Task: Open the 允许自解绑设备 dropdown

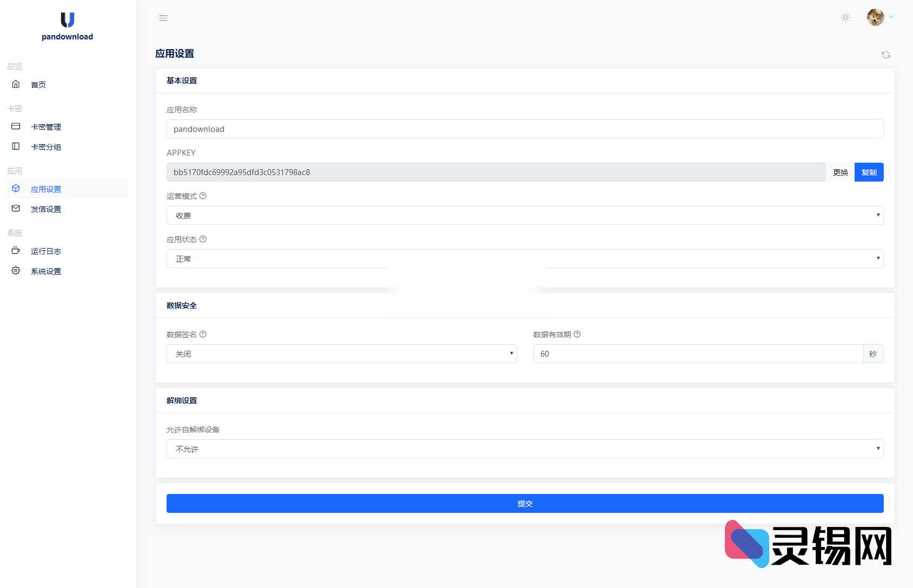Action: 525,449
